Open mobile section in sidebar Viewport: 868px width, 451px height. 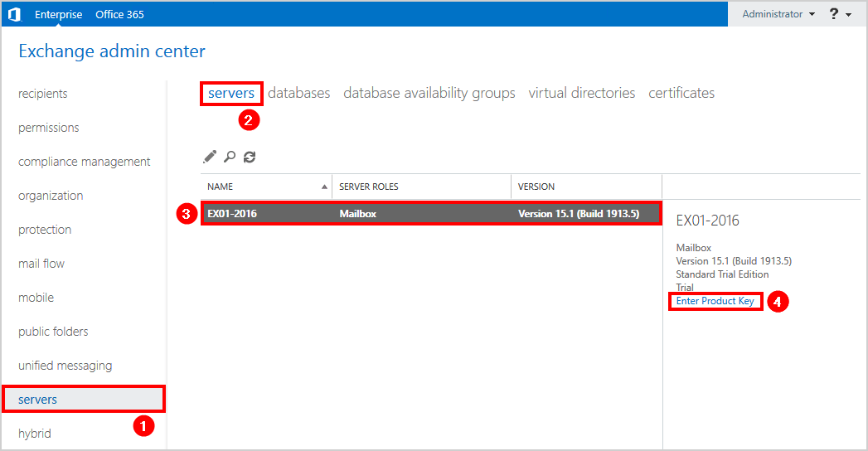tap(36, 298)
